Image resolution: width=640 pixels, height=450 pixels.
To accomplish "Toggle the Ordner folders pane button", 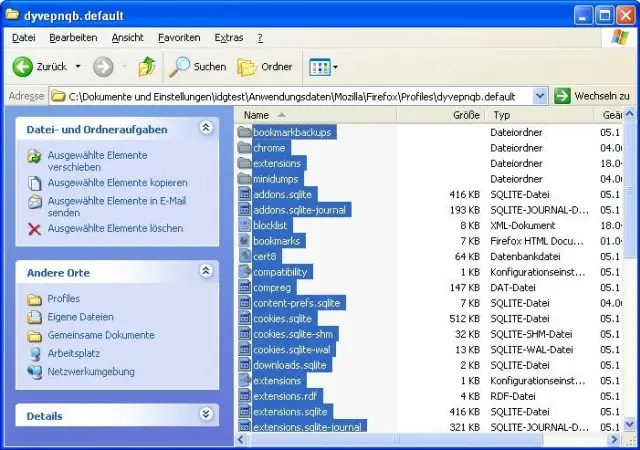I will click(247, 67).
